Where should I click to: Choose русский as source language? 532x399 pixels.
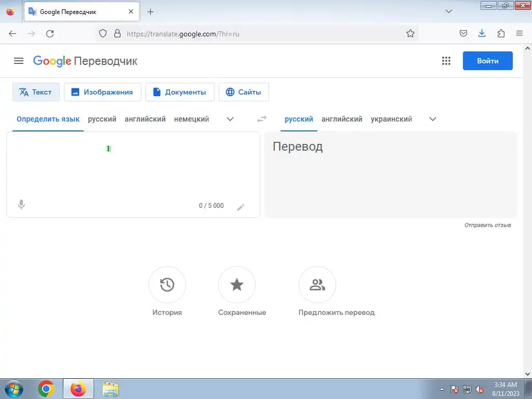click(102, 119)
